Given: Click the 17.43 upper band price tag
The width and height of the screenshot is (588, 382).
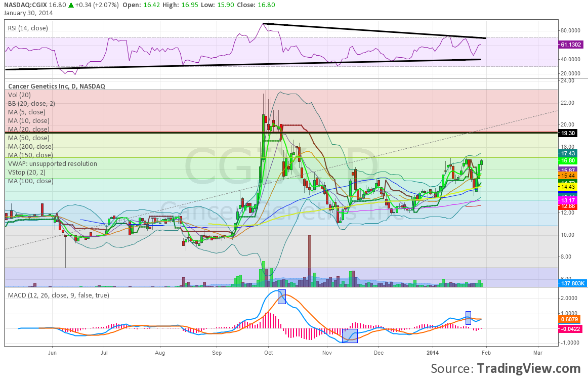Looking at the screenshot, I should click(x=567, y=153).
